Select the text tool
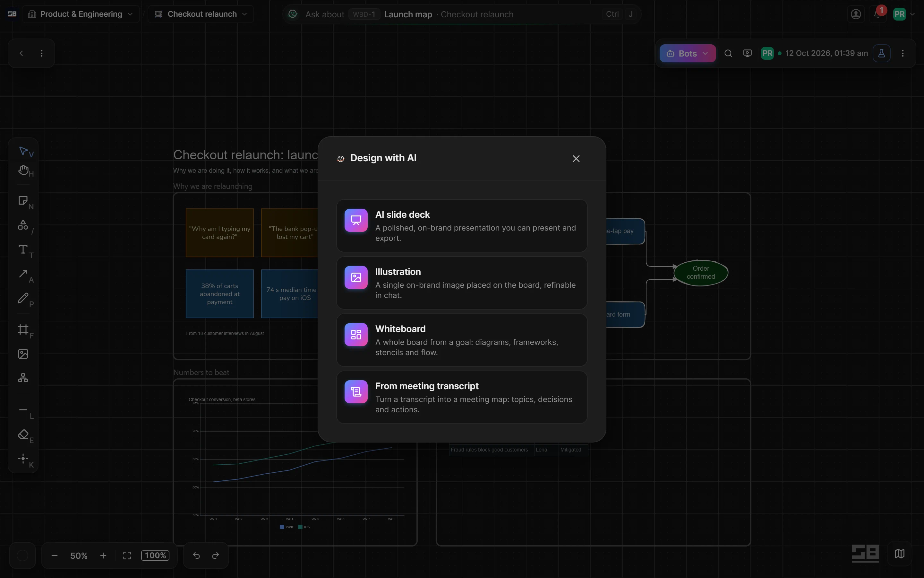 tap(23, 250)
